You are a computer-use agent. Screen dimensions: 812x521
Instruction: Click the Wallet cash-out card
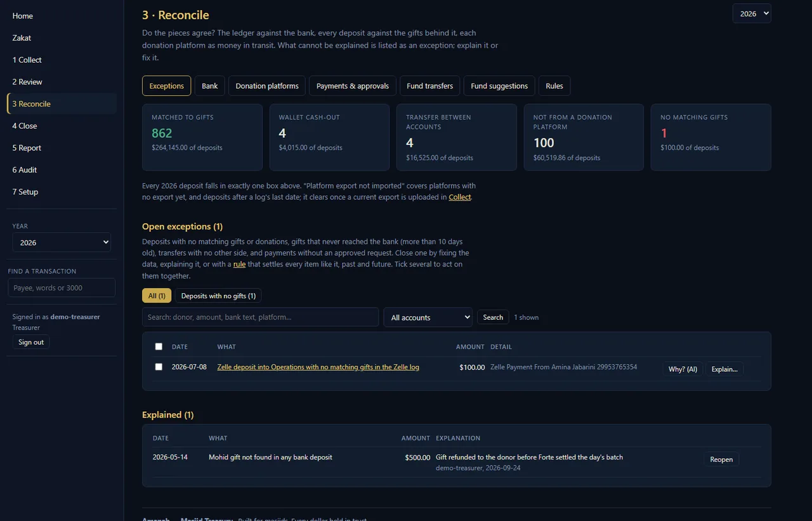(x=329, y=137)
